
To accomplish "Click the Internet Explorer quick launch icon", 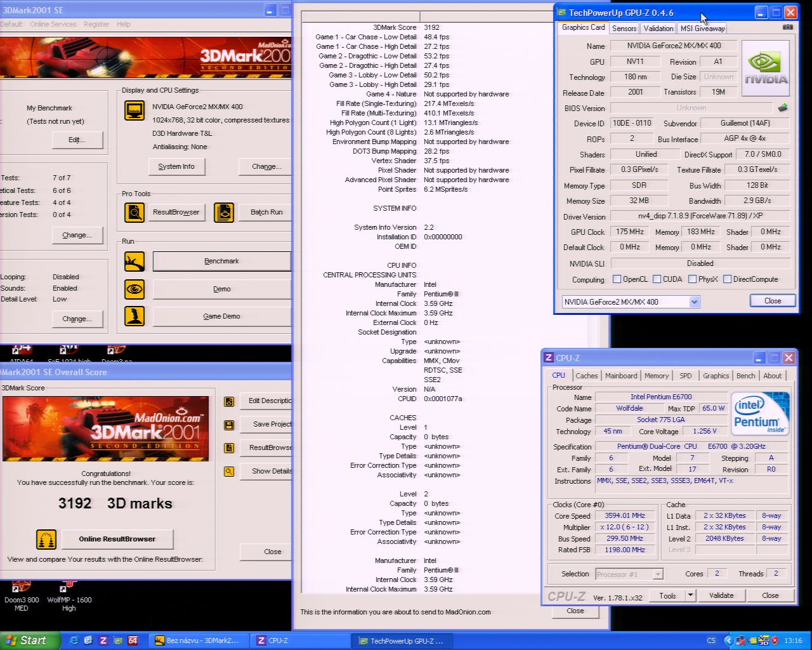I will pyautogui.click(x=74, y=640).
